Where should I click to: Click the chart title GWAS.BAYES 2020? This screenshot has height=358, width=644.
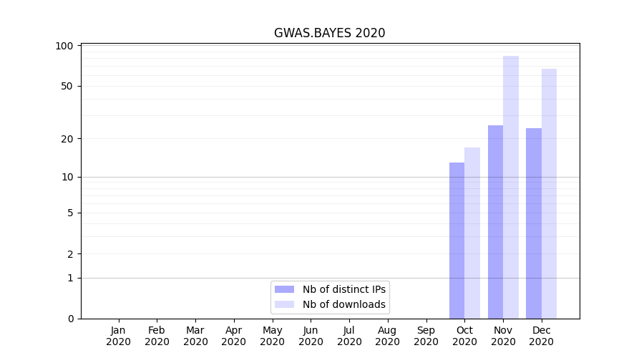329,33
